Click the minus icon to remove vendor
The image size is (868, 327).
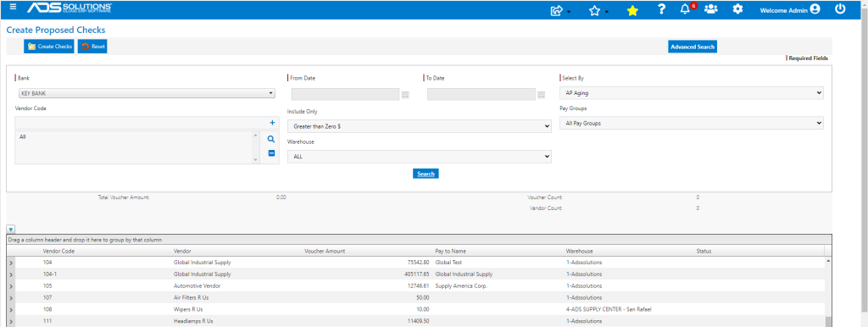tap(271, 153)
